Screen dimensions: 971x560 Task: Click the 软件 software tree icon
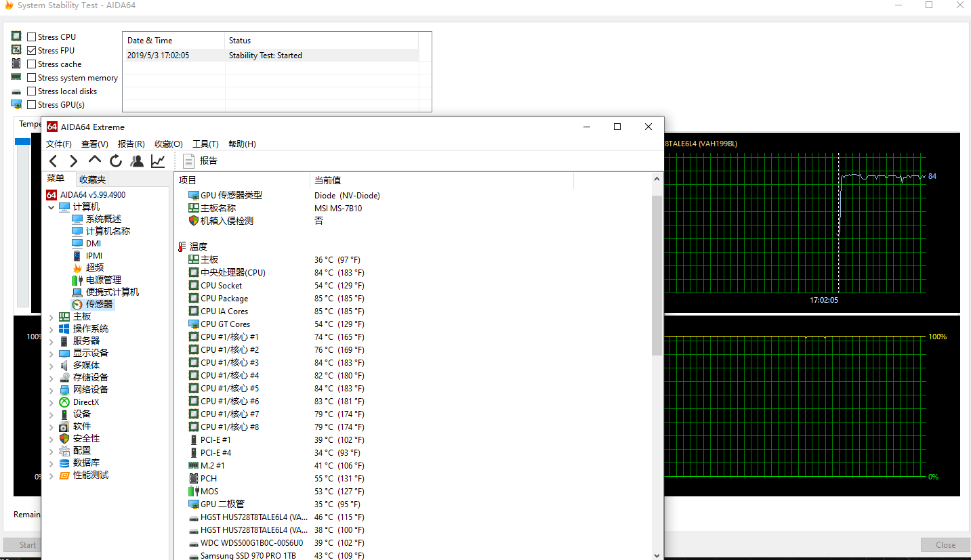(x=64, y=426)
